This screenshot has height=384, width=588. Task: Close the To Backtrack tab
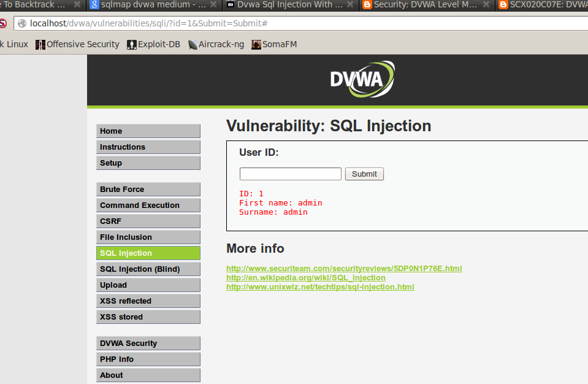point(77,5)
